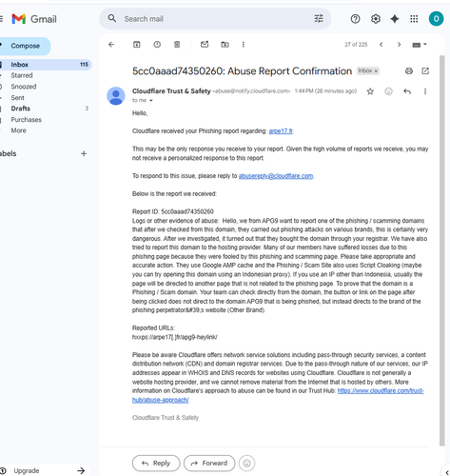450x476 pixels.
Task: Delete this email with trash icon
Action: (177, 45)
